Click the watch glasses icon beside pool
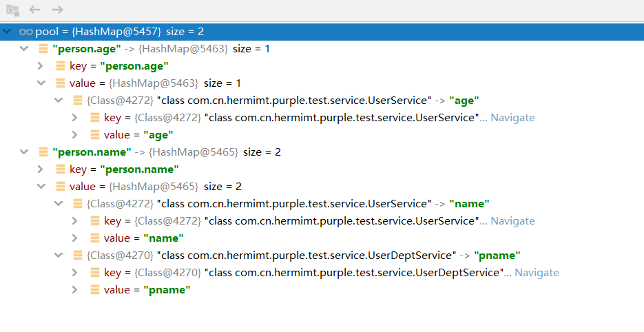The image size is (644, 332). pos(26,32)
